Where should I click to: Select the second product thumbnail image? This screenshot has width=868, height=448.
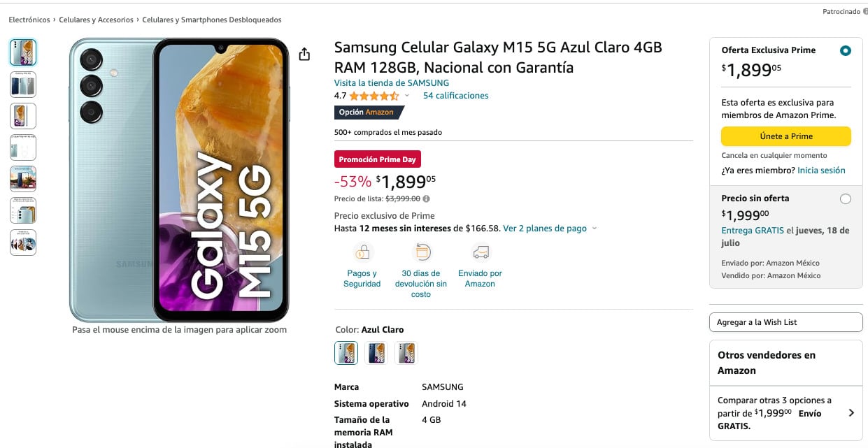click(23, 85)
